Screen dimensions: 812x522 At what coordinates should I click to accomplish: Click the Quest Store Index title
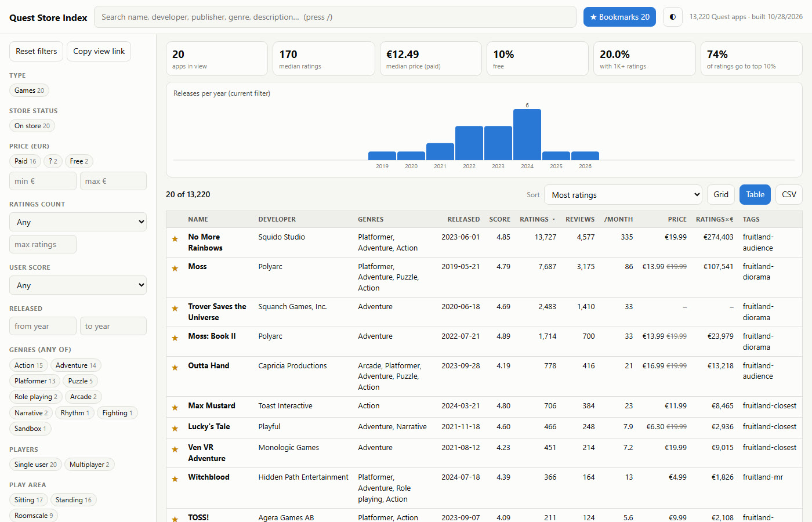click(x=48, y=17)
